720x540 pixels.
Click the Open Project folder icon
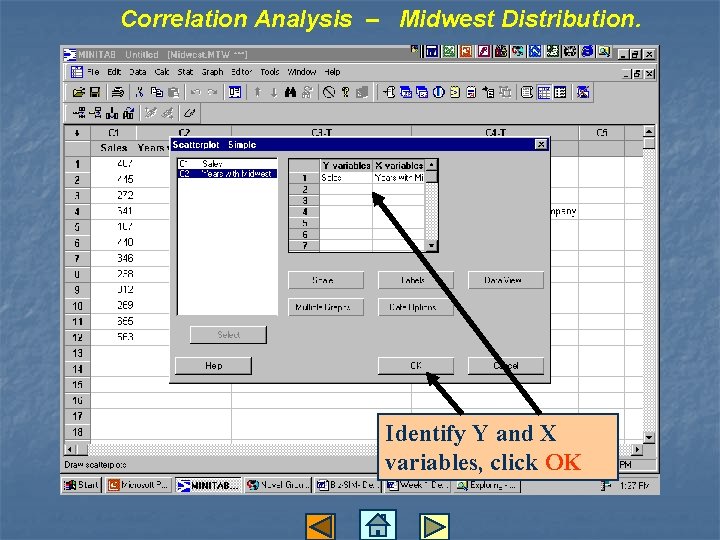(x=79, y=92)
